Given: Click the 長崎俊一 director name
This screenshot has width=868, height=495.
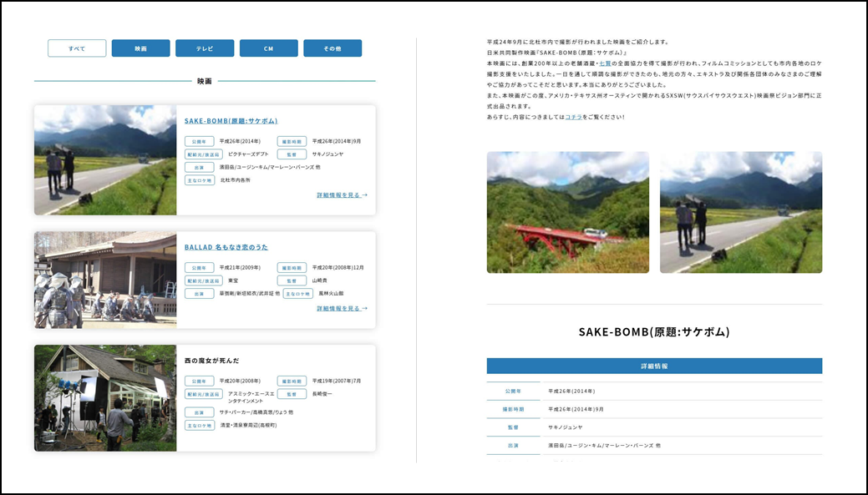Looking at the screenshot, I should coord(322,394).
